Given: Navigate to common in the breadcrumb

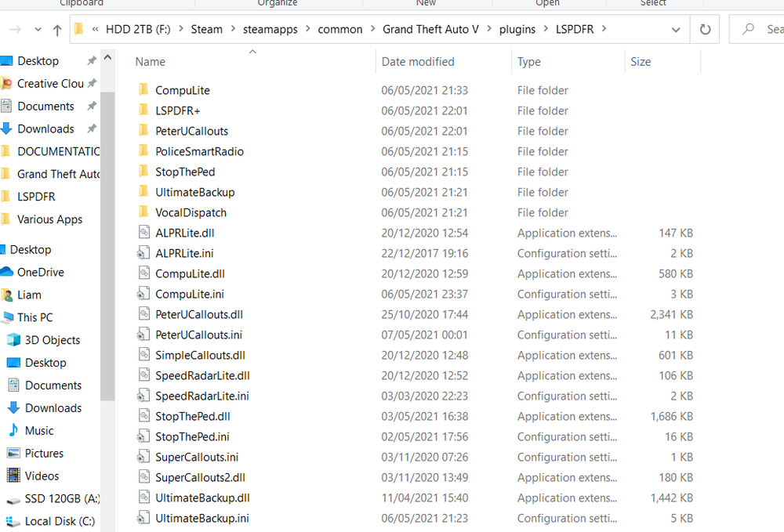Looking at the screenshot, I should click(340, 30).
